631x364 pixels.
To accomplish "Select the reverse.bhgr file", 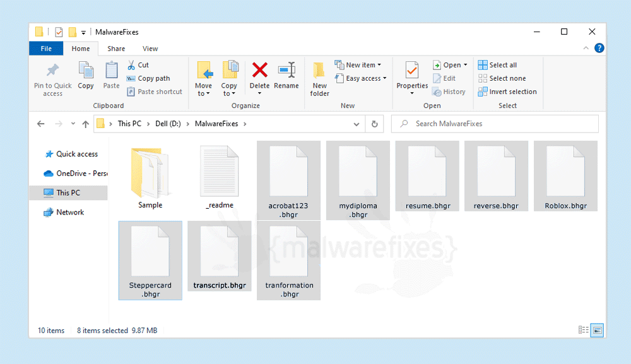I will 496,176.
